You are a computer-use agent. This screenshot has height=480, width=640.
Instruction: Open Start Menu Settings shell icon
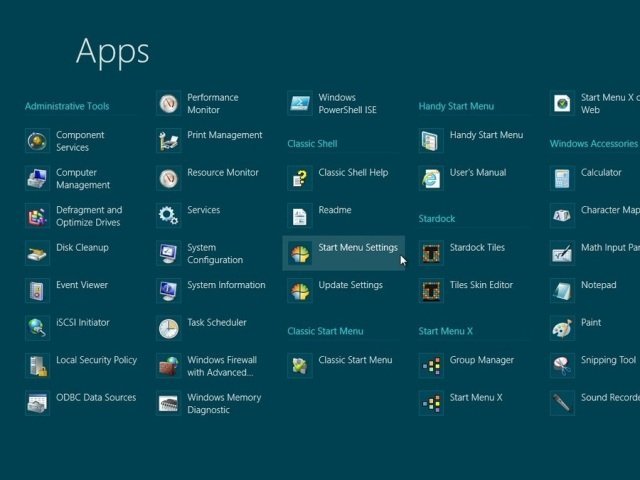tap(300, 253)
